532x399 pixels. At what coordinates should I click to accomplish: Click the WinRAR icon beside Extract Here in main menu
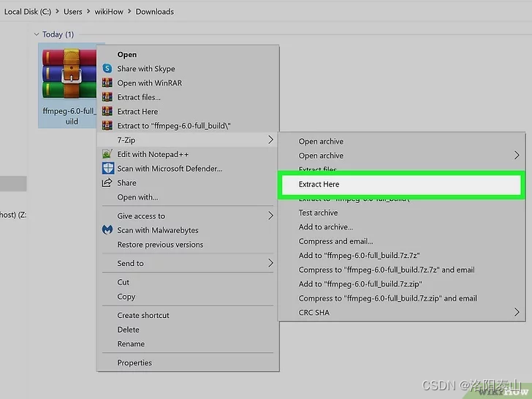107,111
